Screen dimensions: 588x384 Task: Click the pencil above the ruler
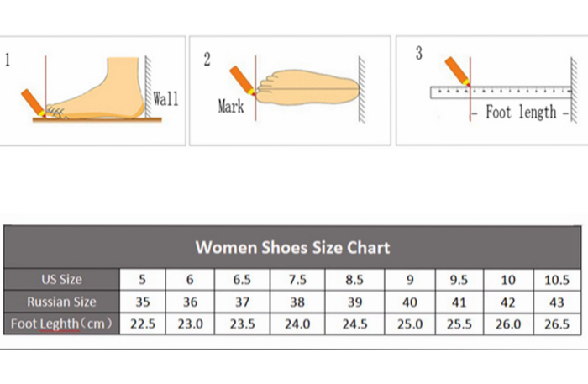click(456, 70)
